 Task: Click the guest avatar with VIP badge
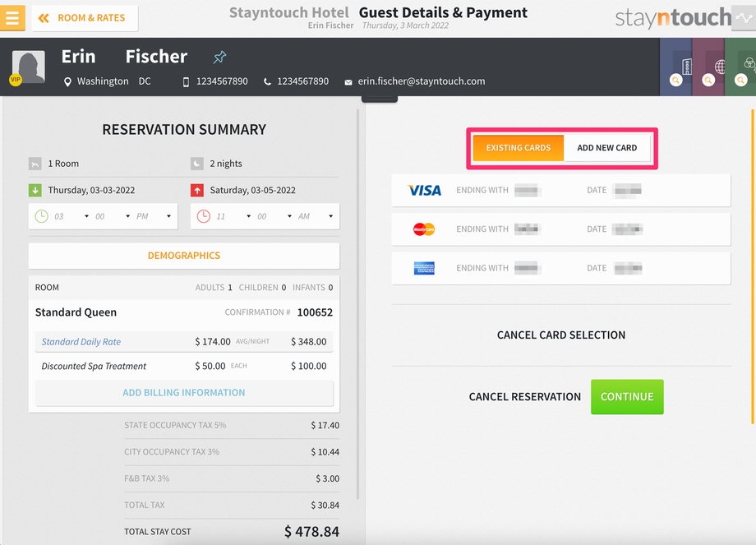pos(28,67)
